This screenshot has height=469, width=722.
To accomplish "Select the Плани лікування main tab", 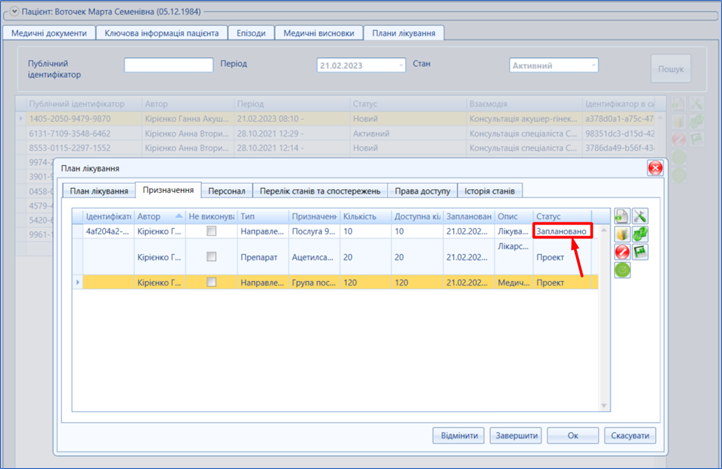I will (404, 33).
